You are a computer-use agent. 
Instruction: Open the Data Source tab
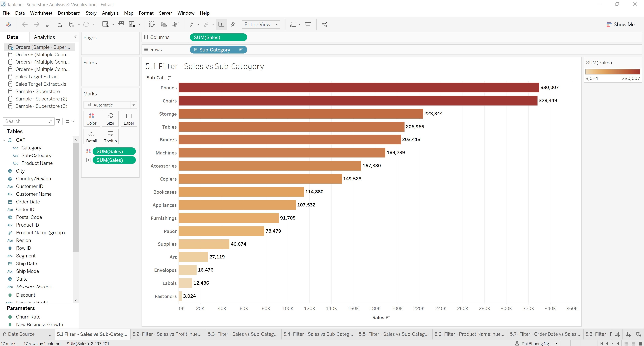click(21, 334)
